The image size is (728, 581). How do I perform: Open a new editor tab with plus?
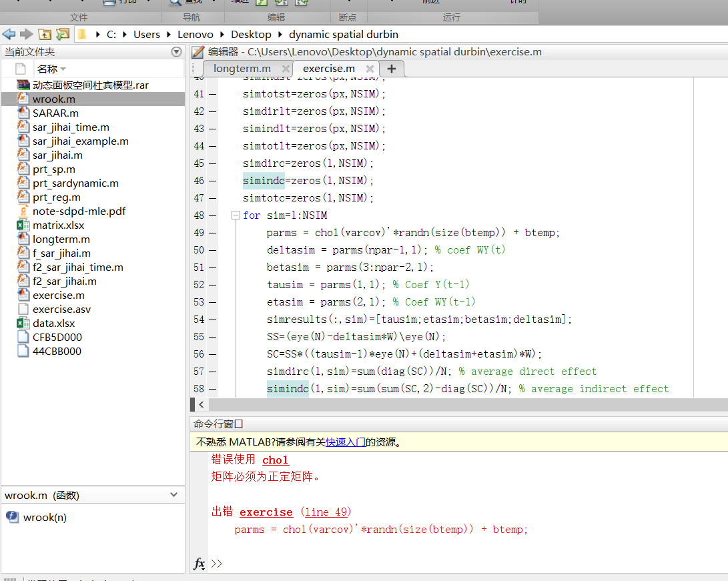[x=391, y=69]
